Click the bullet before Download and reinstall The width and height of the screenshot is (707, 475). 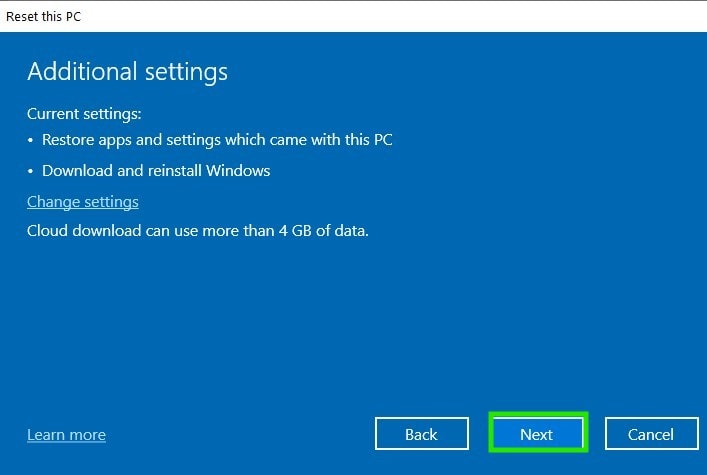pyautogui.click(x=30, y=171)
